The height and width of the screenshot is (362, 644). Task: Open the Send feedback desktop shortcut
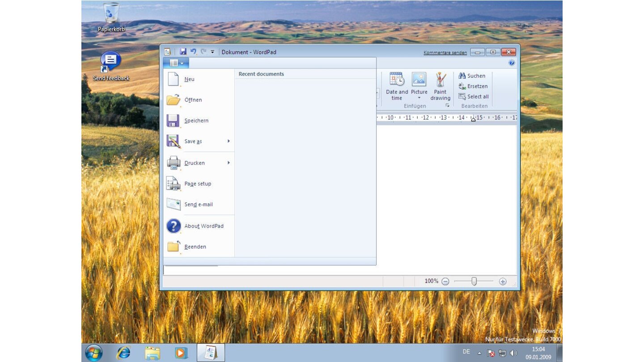pyautogui.click(x=111, y=66)
